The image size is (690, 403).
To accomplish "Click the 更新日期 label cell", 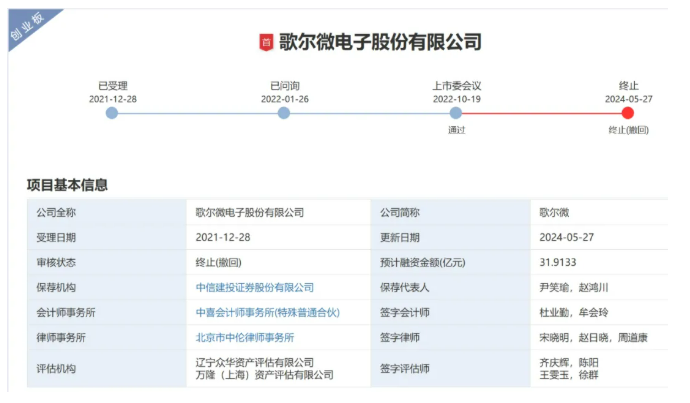I will coord(451,238).
